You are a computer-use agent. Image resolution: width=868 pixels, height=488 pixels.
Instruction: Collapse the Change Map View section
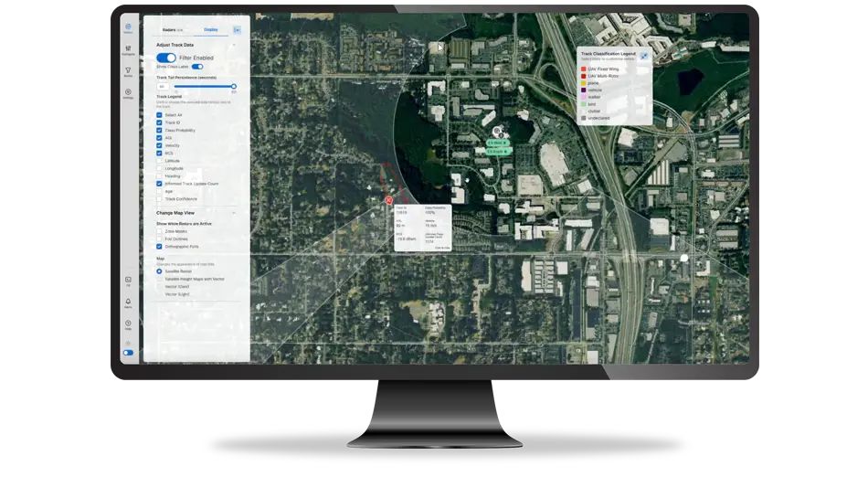235,213
